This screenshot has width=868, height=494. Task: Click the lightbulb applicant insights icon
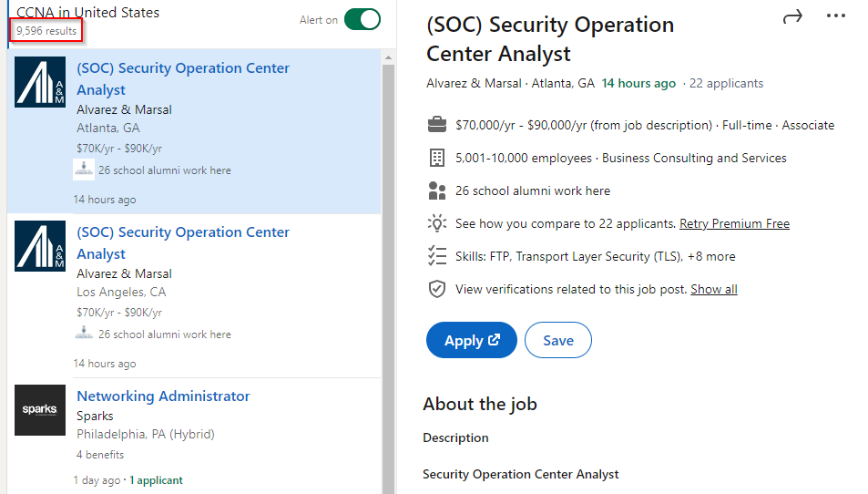tap(437, 223)
